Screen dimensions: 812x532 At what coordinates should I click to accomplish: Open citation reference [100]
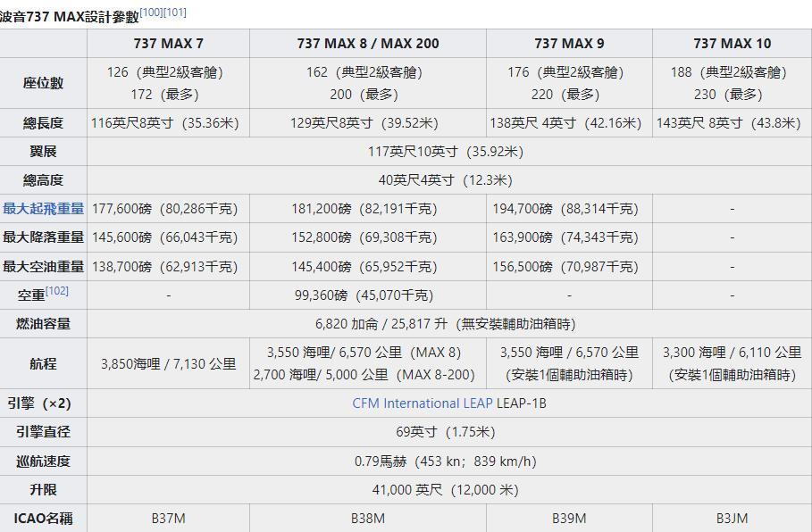pos(151,12)
